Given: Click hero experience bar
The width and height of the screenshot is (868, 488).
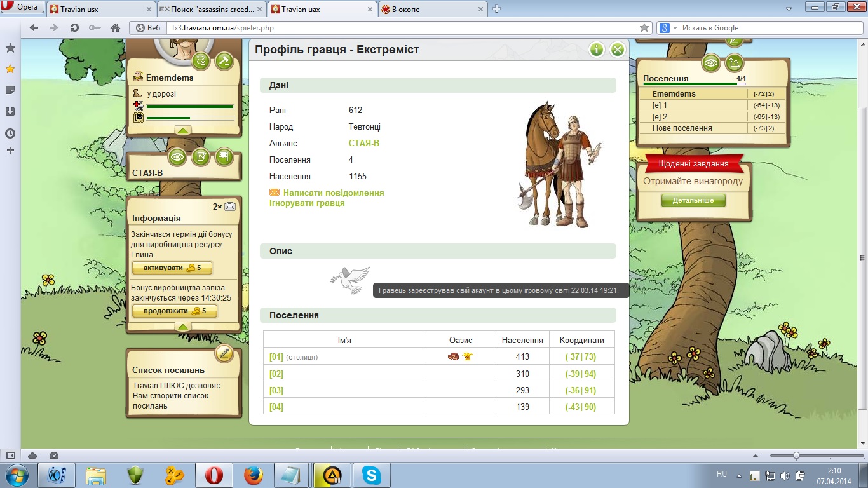Looking at the screenshot, I should 190,118.
